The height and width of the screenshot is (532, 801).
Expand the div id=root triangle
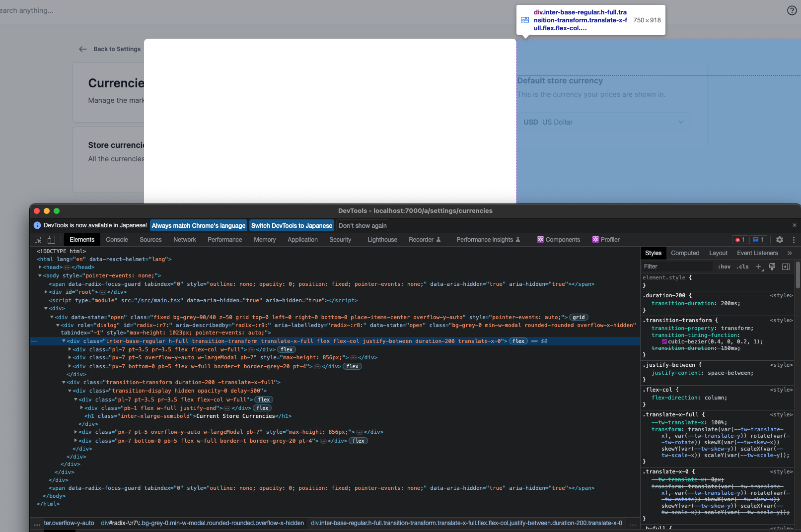[46, 292]
